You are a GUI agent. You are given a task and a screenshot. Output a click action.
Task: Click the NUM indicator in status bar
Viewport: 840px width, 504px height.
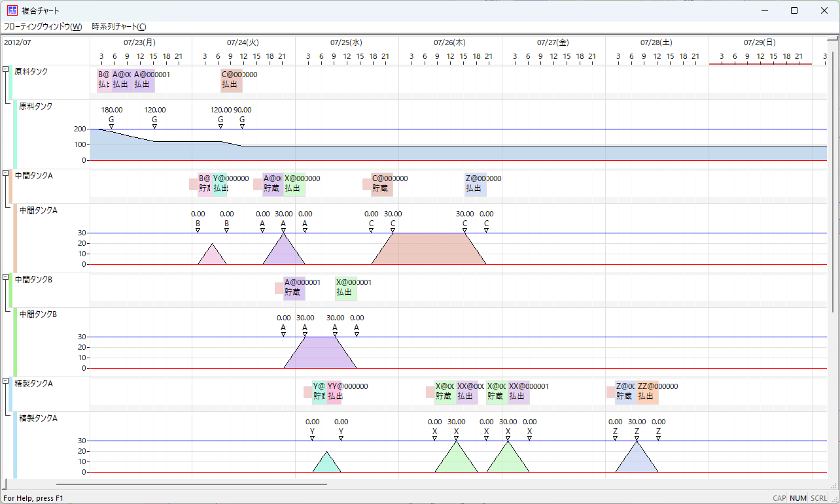pos(798,498)
